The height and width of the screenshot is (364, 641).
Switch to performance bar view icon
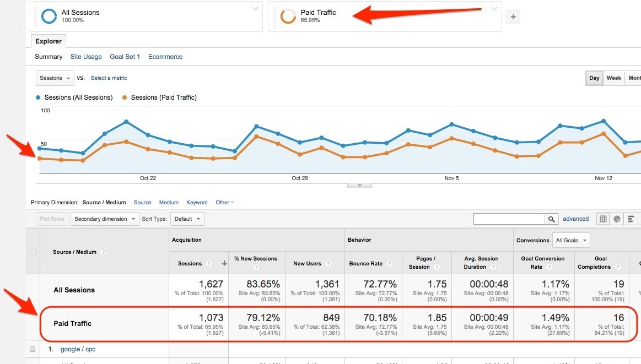coord(631,219)
